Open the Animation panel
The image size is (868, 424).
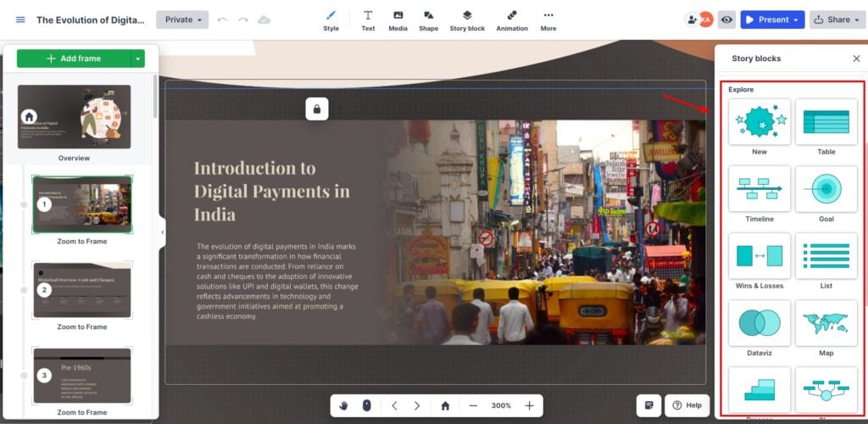tap(512, 20)
